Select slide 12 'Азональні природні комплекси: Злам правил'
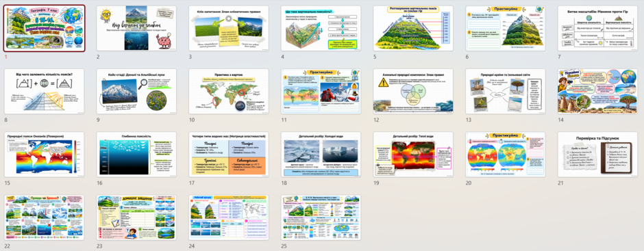644x251 pixels. 413,92
